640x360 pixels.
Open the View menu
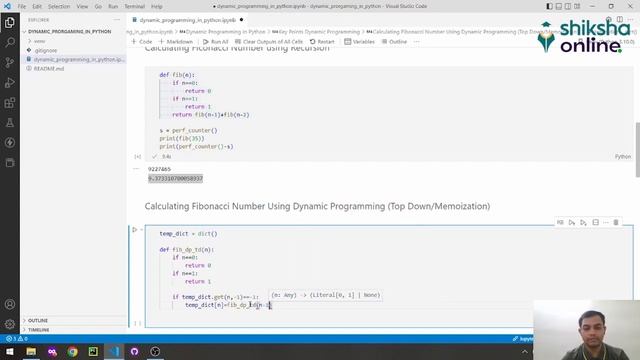pyautogui.click(x=82, y=7)
